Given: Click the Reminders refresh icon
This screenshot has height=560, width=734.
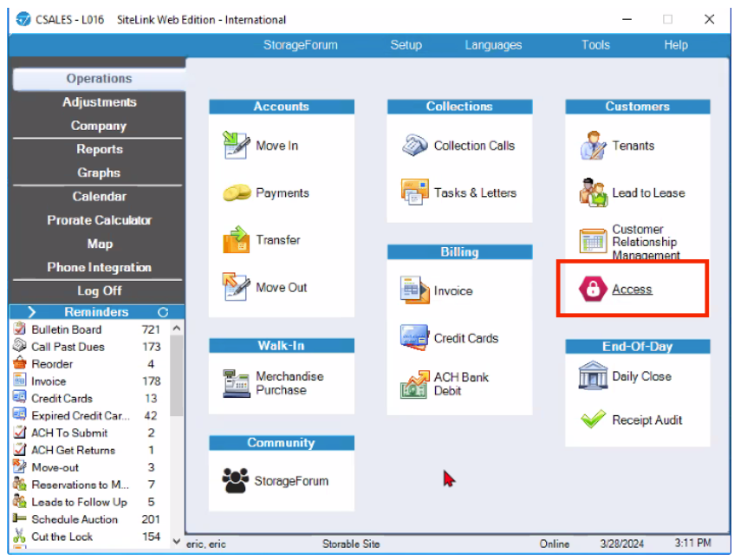Looking at the screenshot, I should point(163,312).
